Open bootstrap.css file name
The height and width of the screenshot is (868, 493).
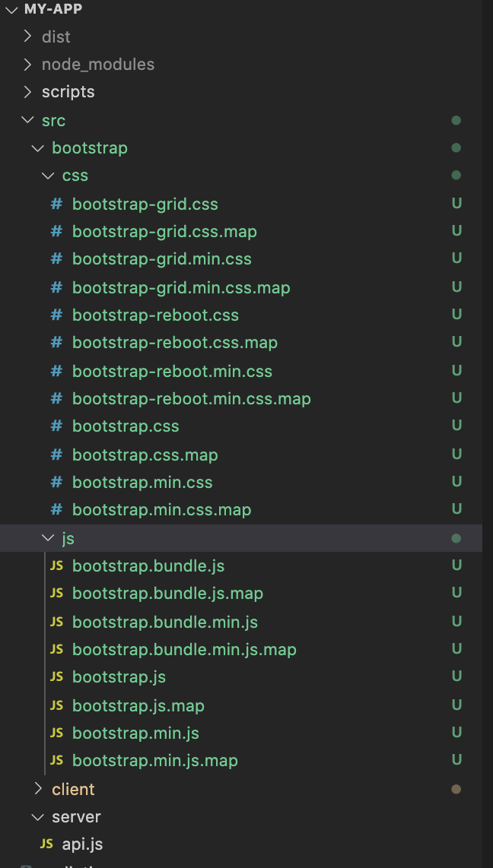pyautogui.click(x=126, y=426)
